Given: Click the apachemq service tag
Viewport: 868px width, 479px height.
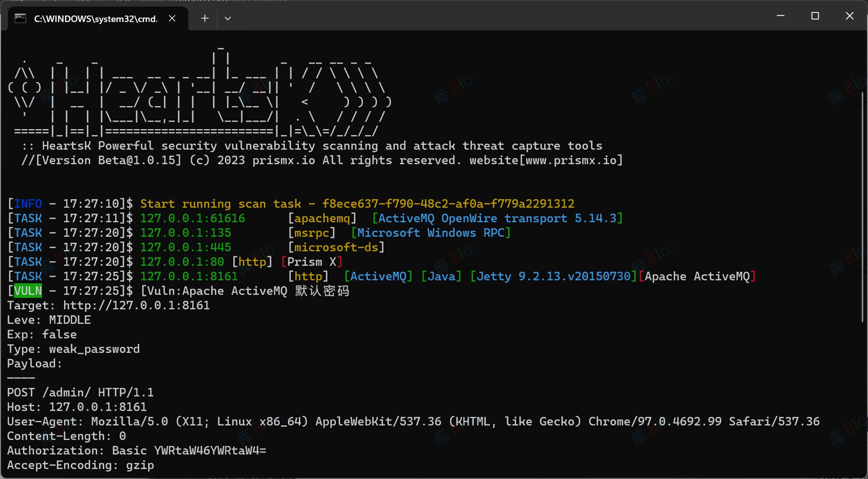Looking at the screenshot, I should tap(322, 218).
